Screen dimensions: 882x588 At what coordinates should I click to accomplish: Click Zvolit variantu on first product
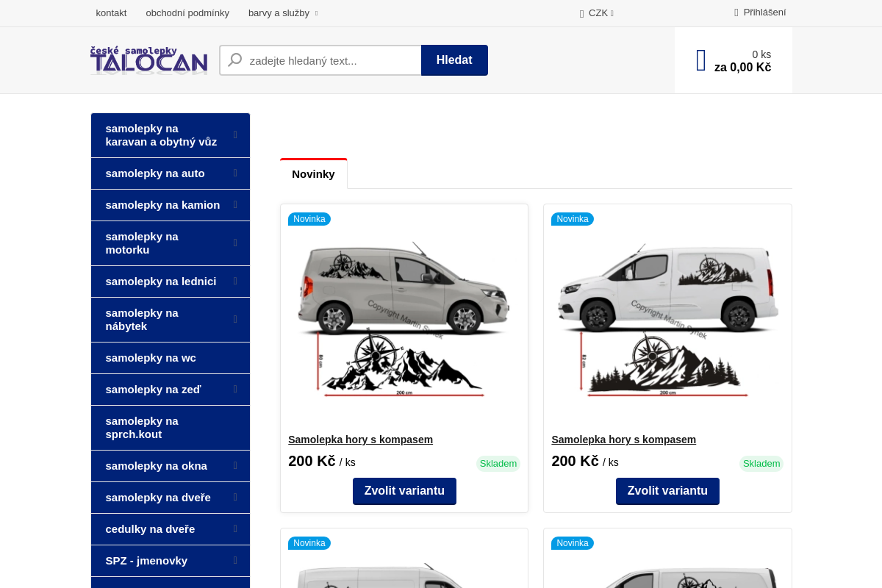pyautogui.click(x=404, y=491)
